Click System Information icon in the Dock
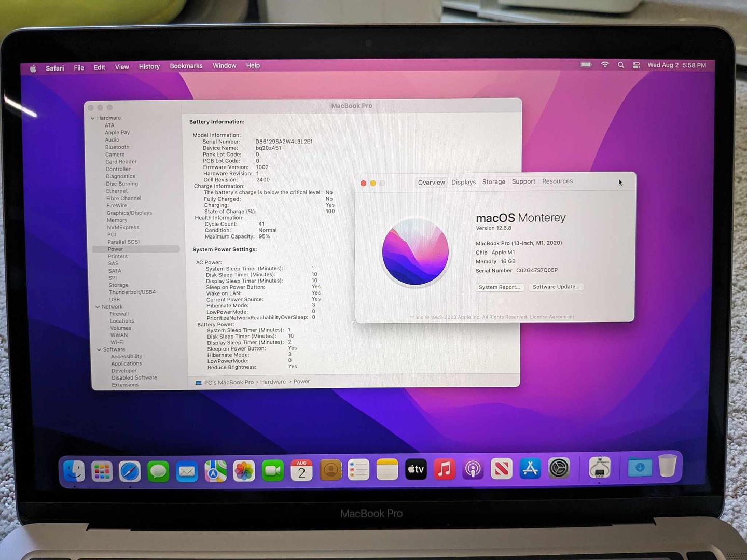 tap(600, 467)
